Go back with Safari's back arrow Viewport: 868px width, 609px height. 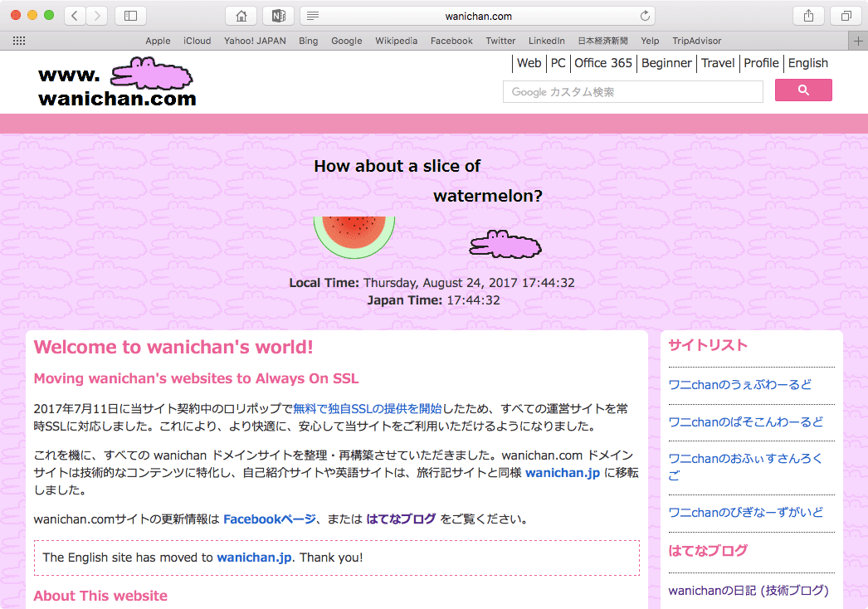coord(75,16)
